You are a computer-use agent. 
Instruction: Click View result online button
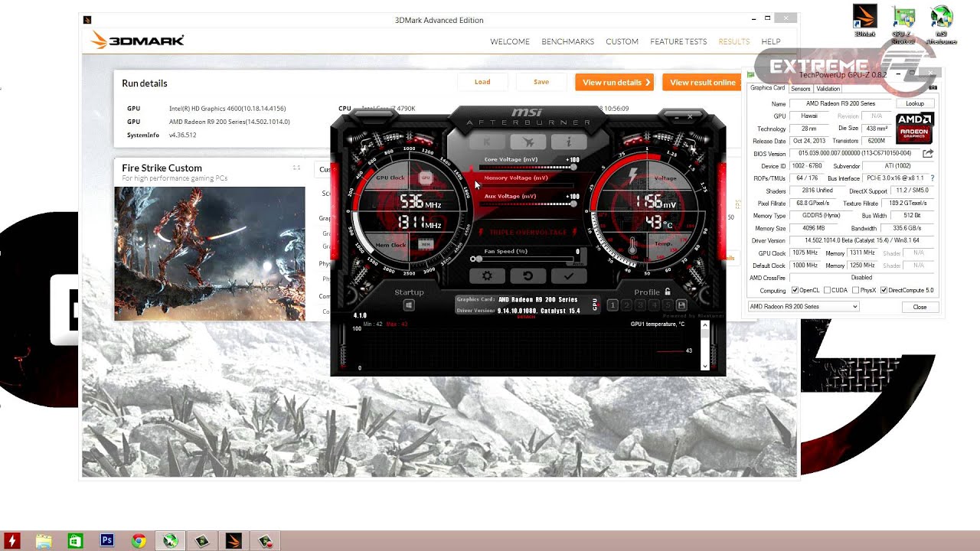[x=702, y=82]
